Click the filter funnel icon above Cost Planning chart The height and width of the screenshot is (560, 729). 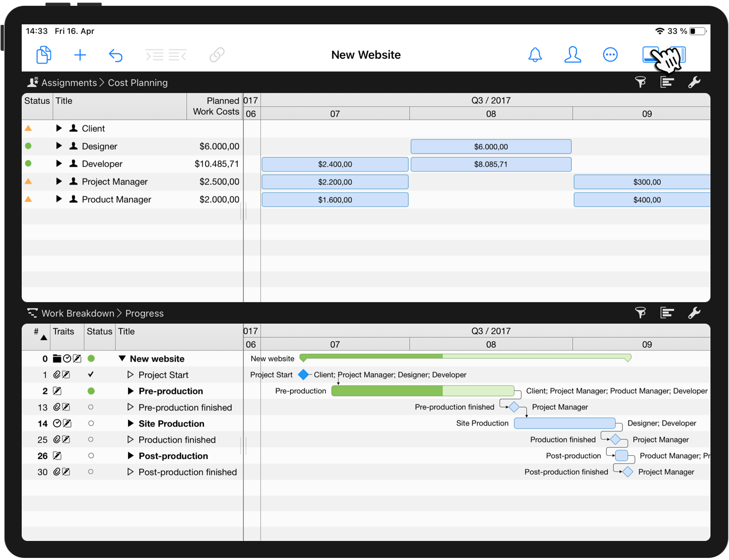tap(640, 82)
